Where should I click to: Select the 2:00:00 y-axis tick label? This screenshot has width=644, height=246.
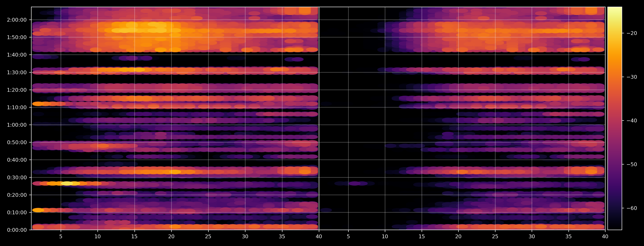[17, 20]
